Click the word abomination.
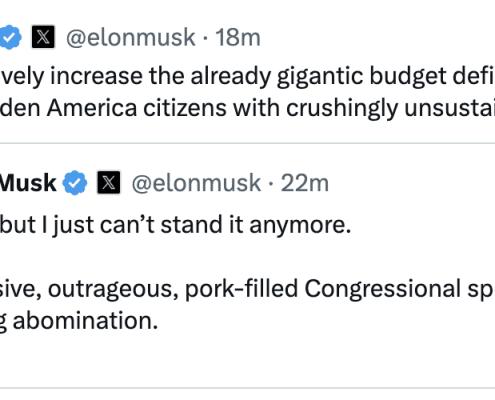495x400 pixels. tap(85, 321)
